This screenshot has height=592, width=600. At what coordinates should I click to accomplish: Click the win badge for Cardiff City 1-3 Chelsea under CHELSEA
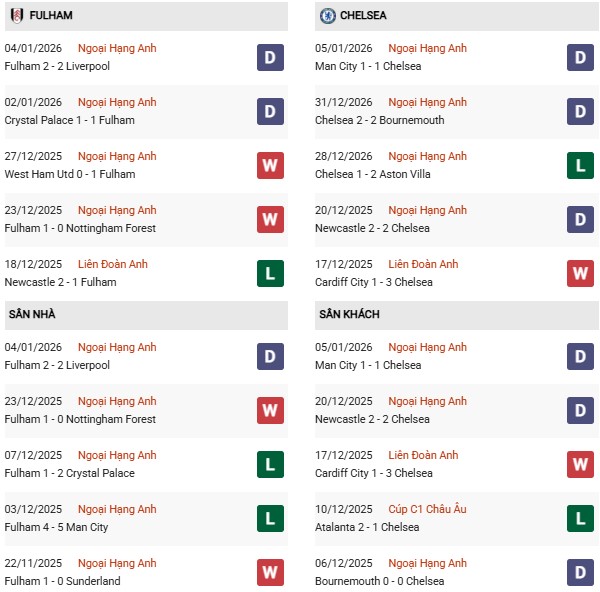pos(581,273)
